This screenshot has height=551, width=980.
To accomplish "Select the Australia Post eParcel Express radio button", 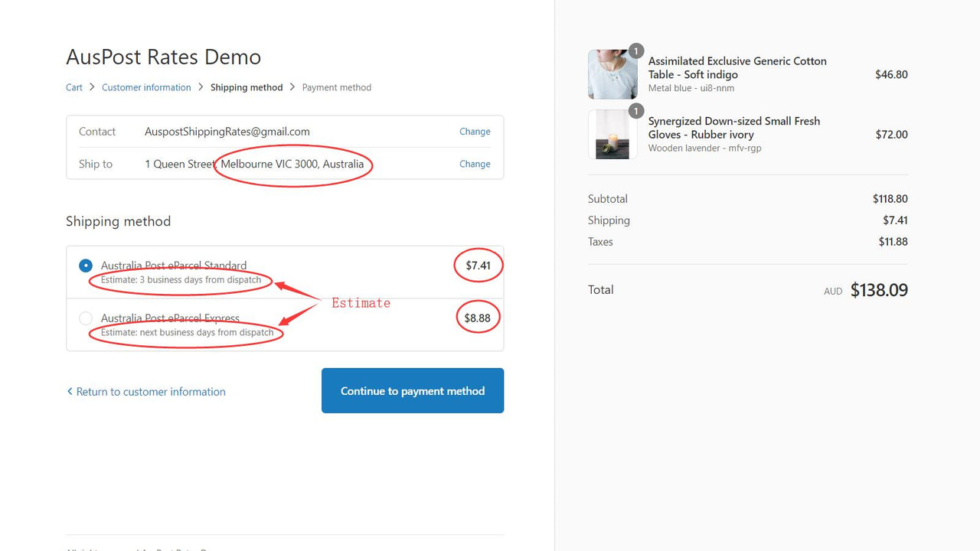I will click(86, 318).
